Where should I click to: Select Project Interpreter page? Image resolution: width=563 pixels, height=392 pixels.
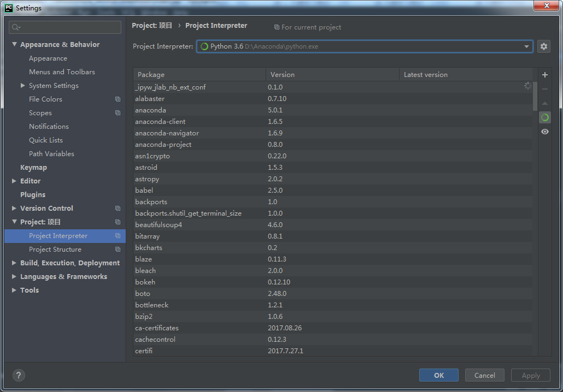click(x=65, y=236)
